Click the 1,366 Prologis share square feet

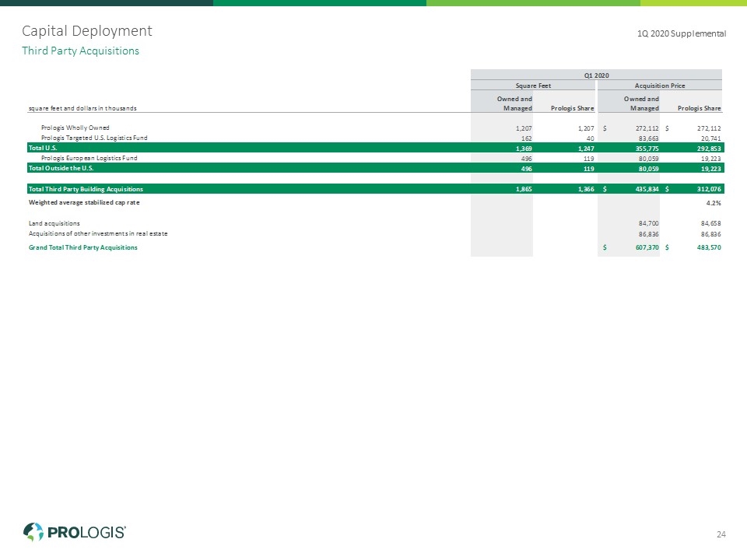(586, 189)
